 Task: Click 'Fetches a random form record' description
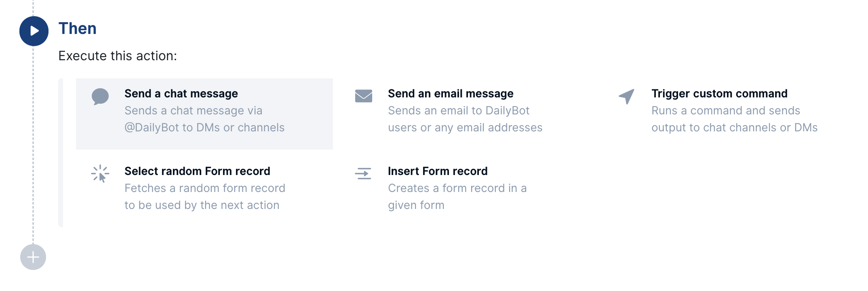click(205, 188)
